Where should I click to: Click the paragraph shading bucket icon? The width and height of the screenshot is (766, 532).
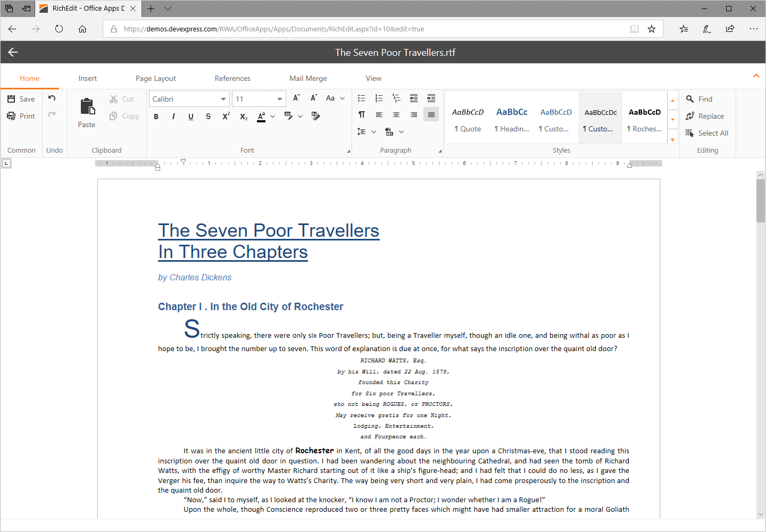coord(389,131)
